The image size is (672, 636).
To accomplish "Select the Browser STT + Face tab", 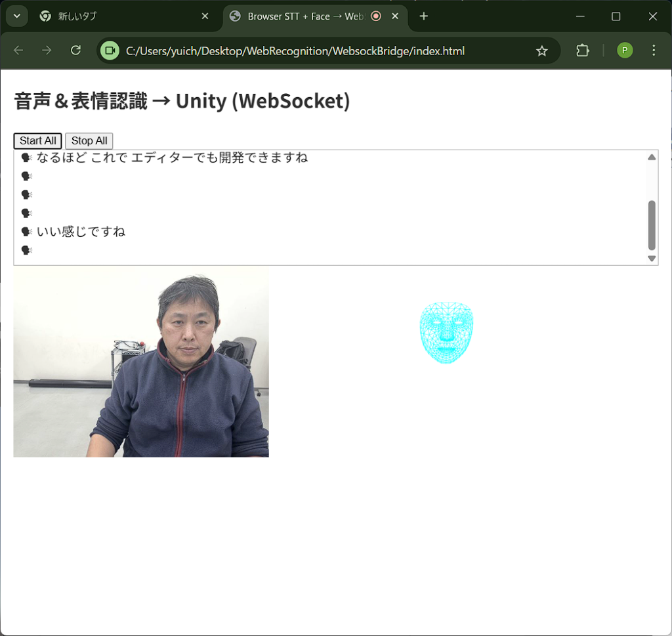I will tap(302, 16).
